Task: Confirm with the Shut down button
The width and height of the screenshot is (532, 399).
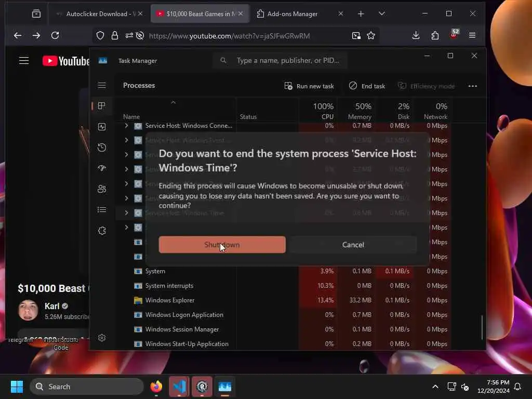Action: pyautogui.click(x=222, y=245)
